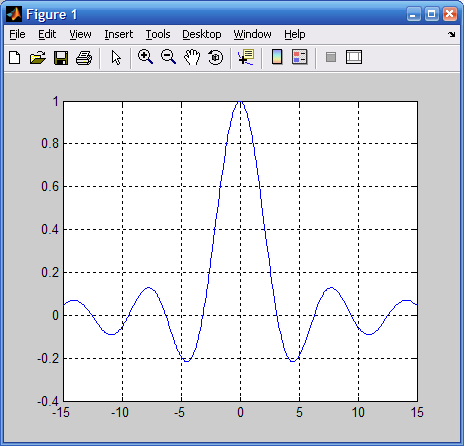This screenshot has width=464, height=446.
Task: Enable the Rotate 3D tool
Action: click(215, 57)
